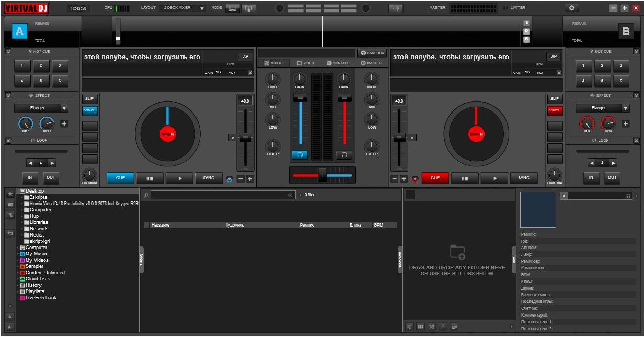644x337 pixels.
Task: Toggle SANDBOX mode
Action: 372,53
